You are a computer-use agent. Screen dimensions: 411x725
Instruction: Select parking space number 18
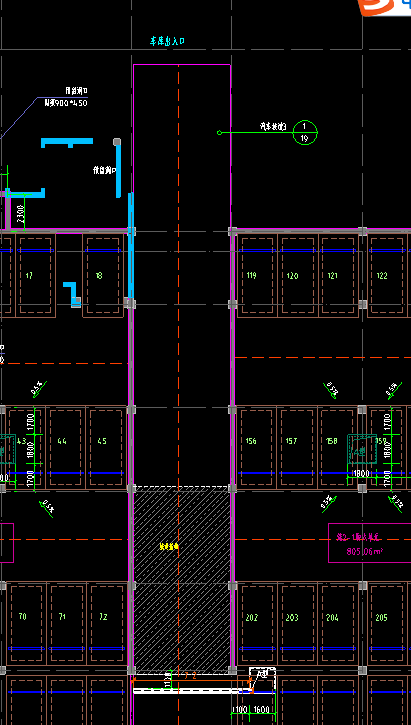(99, 276)
